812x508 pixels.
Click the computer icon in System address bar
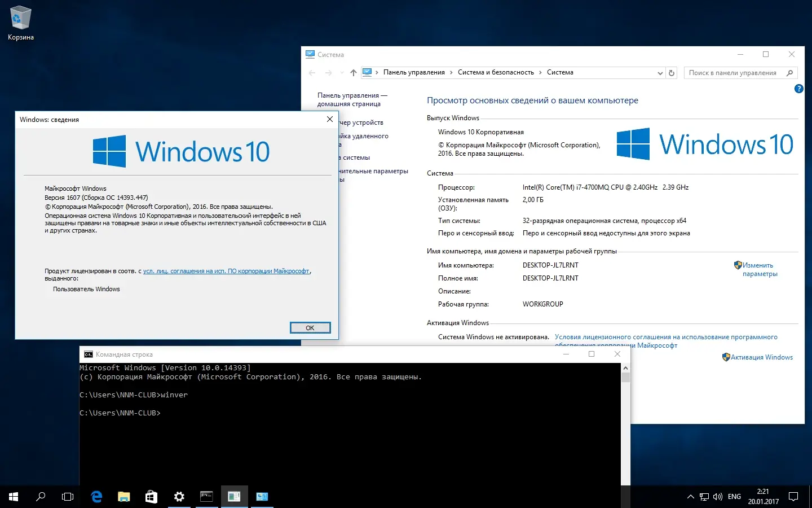367,72
